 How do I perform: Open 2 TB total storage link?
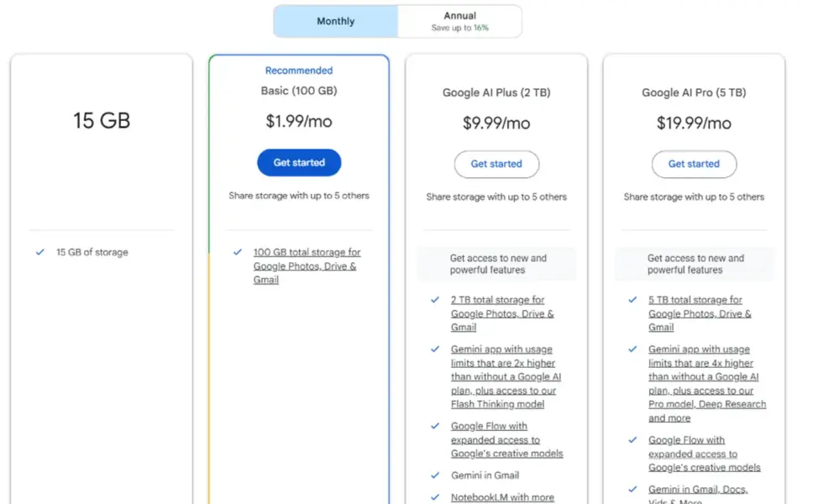tap(502, 313)
